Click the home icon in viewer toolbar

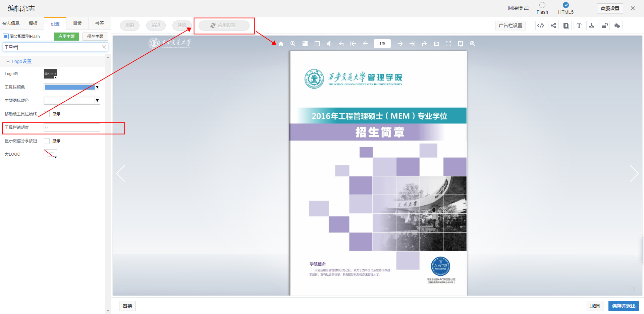coord(281,44)
